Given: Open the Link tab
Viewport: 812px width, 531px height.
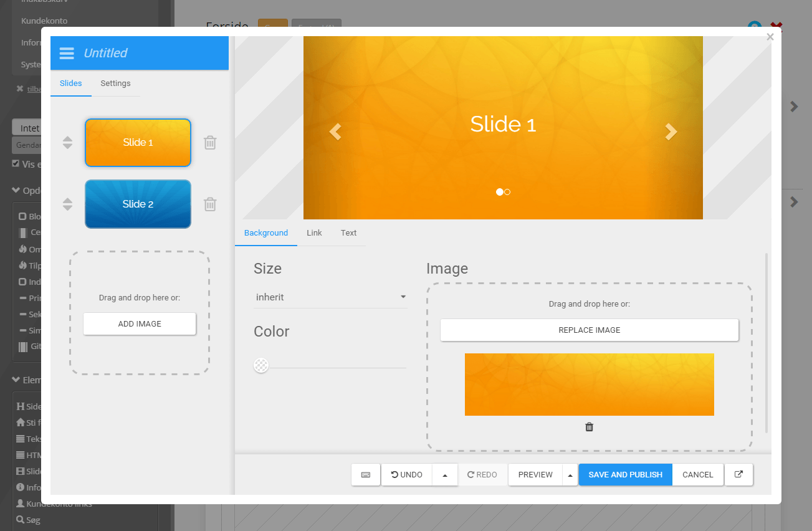Looking at the screenshot, I should (x=314, y=233).
